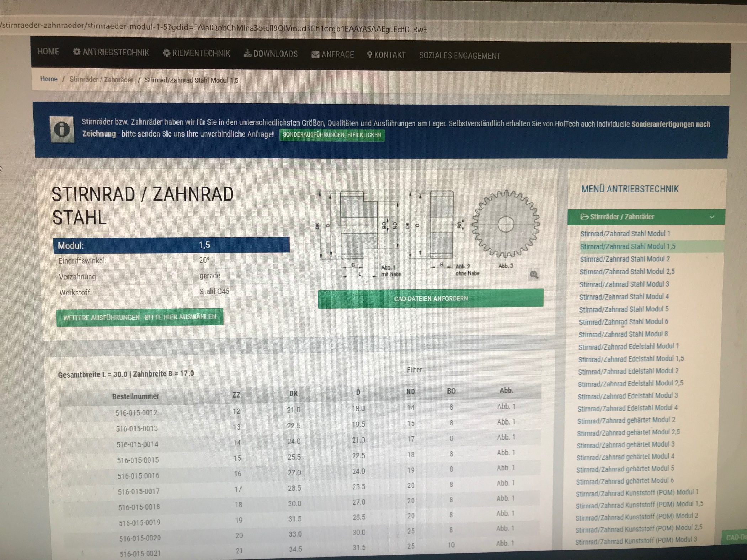Click Weitere Ausführungen - bitte hier auswählen button

tap(139, 317)
